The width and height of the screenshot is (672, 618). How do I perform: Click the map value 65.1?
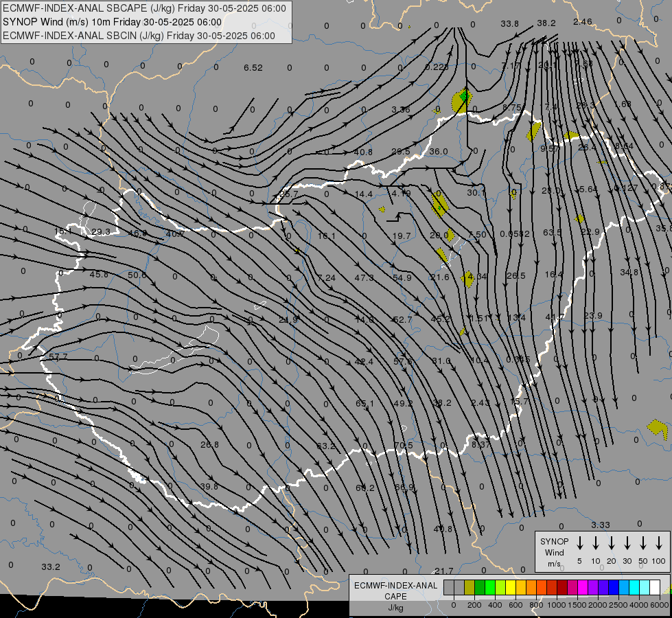tap(364, 403)
